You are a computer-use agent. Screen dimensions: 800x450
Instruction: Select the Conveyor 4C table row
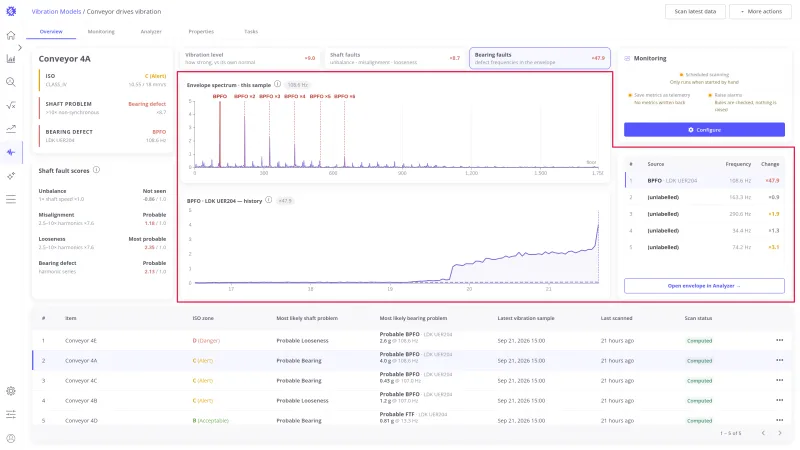[x=412, y=380]
